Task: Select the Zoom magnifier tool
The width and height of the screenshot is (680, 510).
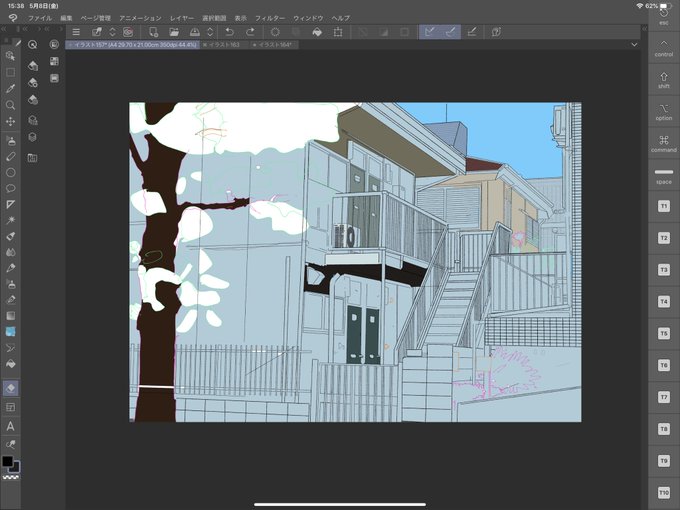Action: pos(10,105)
